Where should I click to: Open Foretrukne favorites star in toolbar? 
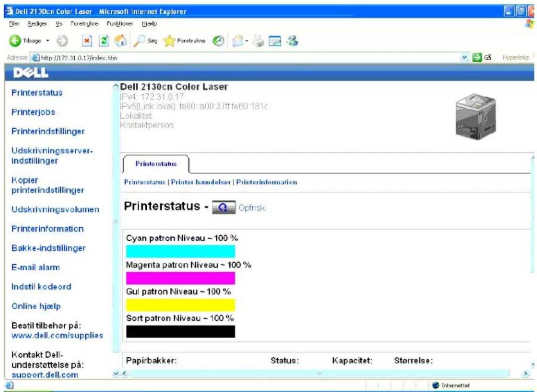point(168,41)
